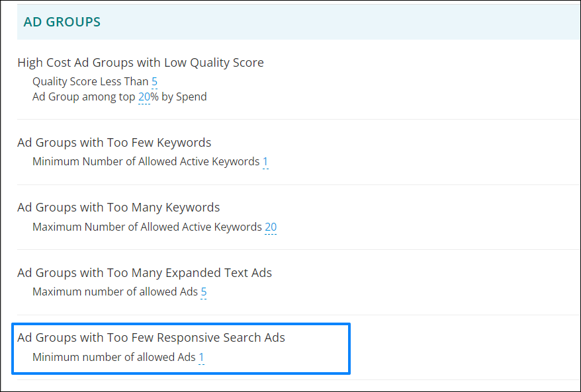Select Ad Groups with Too Few Responsive Search Ads heading
This screenshot has height=392, width=581.
tap(151, 338)
